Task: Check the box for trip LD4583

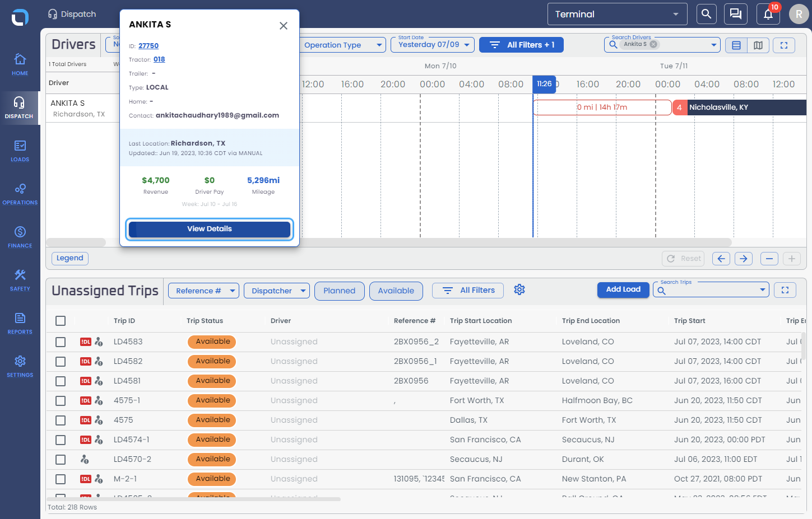Action: (61, 342)
